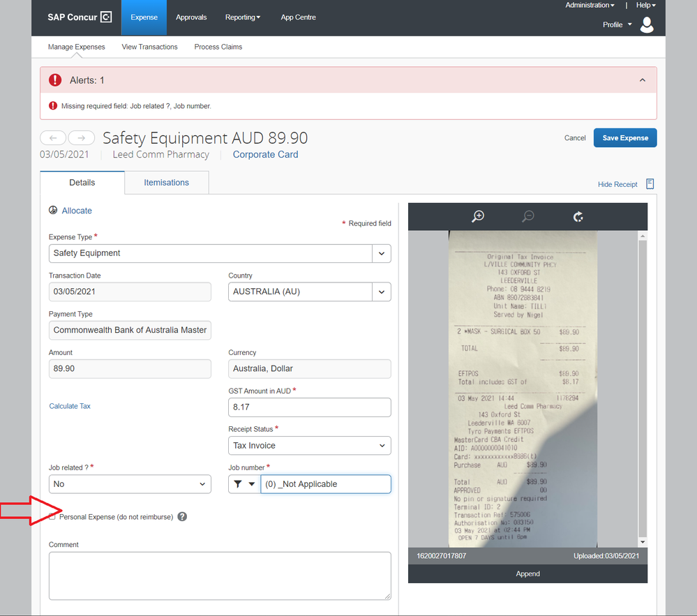697x616 pixels.
Task: Rotate the receipt image
Action: pyautogui.click(x=578, y=216)
